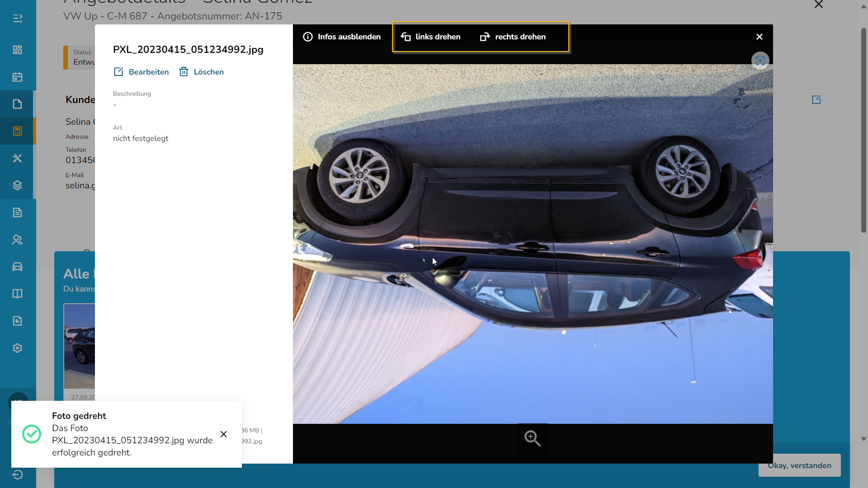Open the book icon in sidebar

[x=18, y=294]
